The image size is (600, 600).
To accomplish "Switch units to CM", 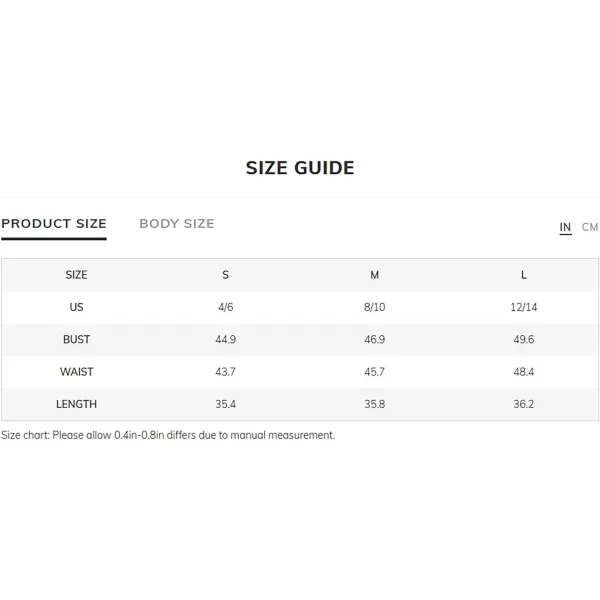I will click(x=590, y=227).
